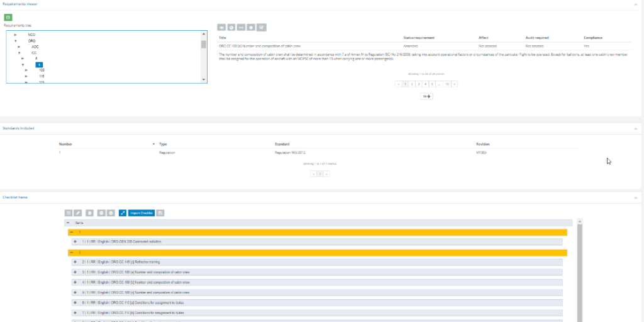The width and height of the screenshot is (644, 322).
Task: Click the circled down-arrow icon in checklist toolbar
Action: pos(111,213)
